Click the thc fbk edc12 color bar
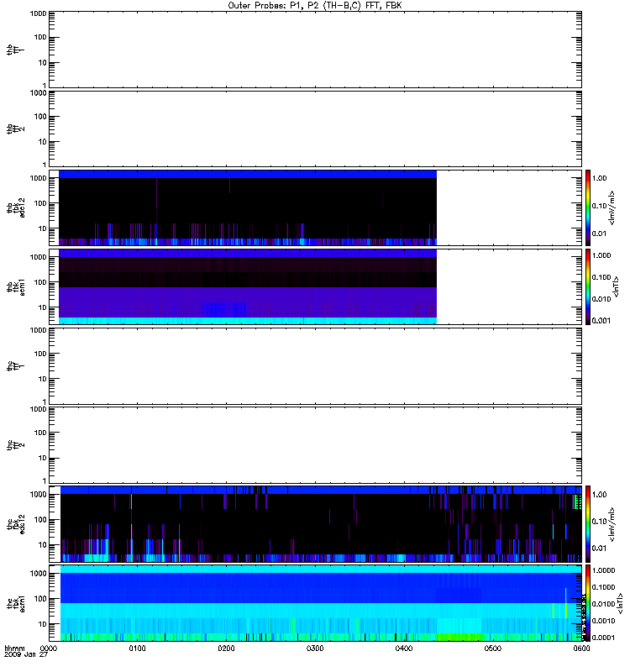 588,523
